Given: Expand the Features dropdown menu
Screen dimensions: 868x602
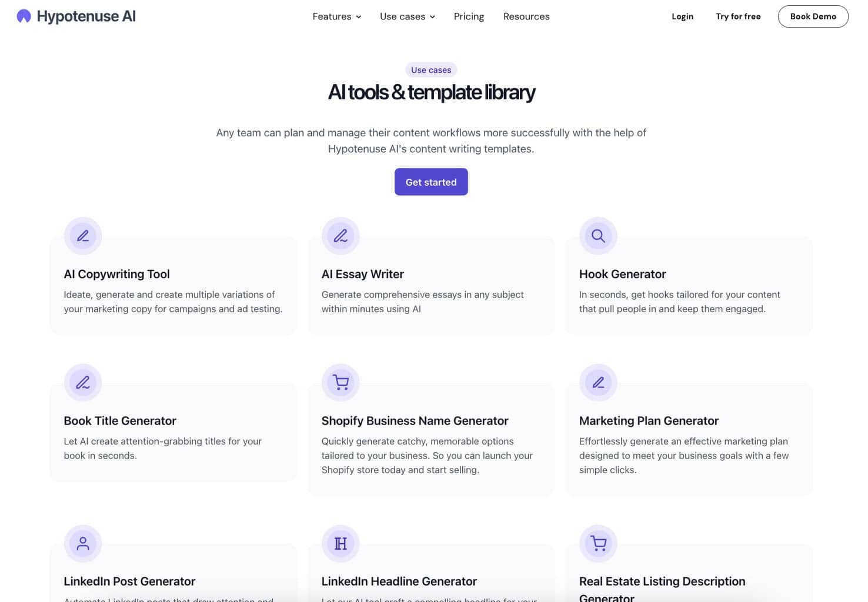Looking at the screenshot, I should (337, 16).
